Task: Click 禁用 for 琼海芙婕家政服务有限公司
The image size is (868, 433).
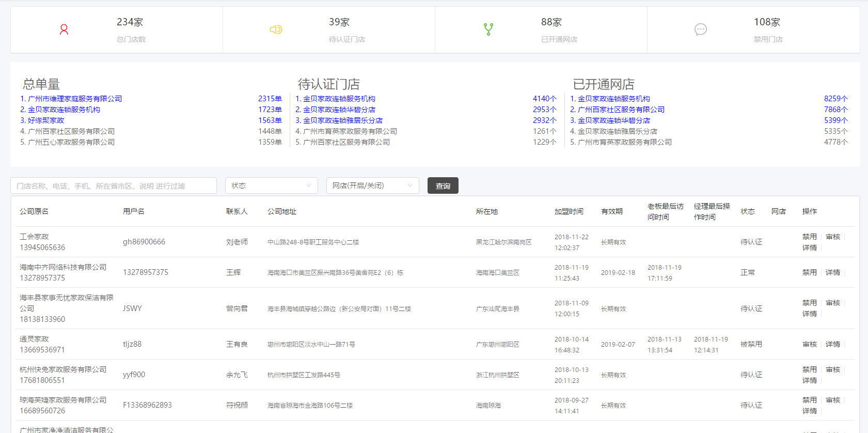Action: point(810,400)
